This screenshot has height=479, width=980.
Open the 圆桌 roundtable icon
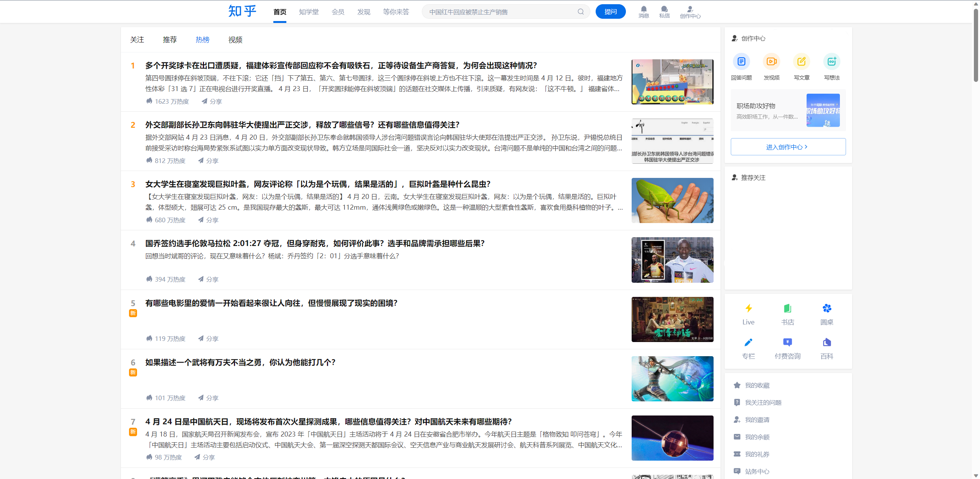826,308
